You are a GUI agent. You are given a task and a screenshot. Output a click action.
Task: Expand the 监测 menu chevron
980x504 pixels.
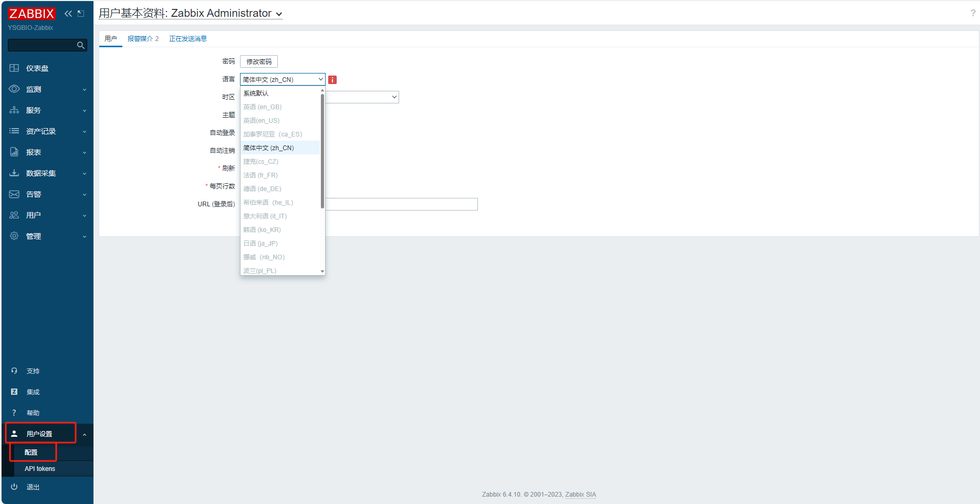pos(85,90)
